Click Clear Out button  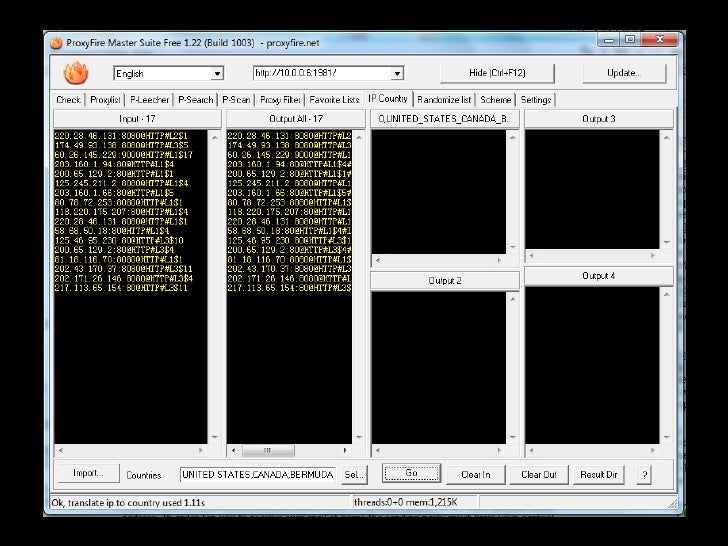(x=539, y=474)
